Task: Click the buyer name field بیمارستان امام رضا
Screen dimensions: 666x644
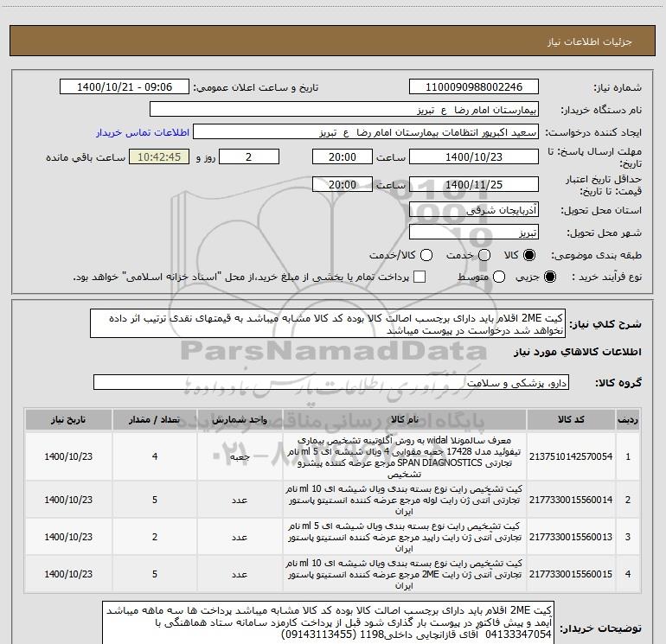Action: click(344, 110)
